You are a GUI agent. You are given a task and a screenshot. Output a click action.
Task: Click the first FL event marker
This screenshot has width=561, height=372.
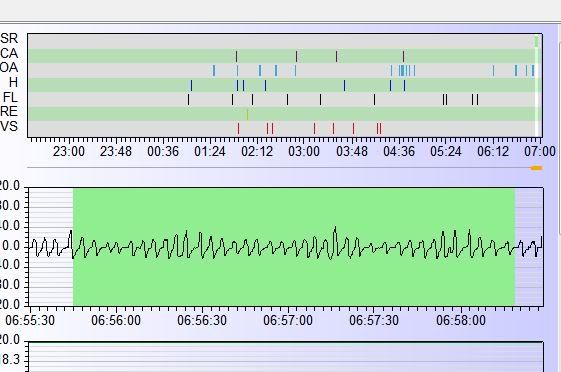(189, 100)
